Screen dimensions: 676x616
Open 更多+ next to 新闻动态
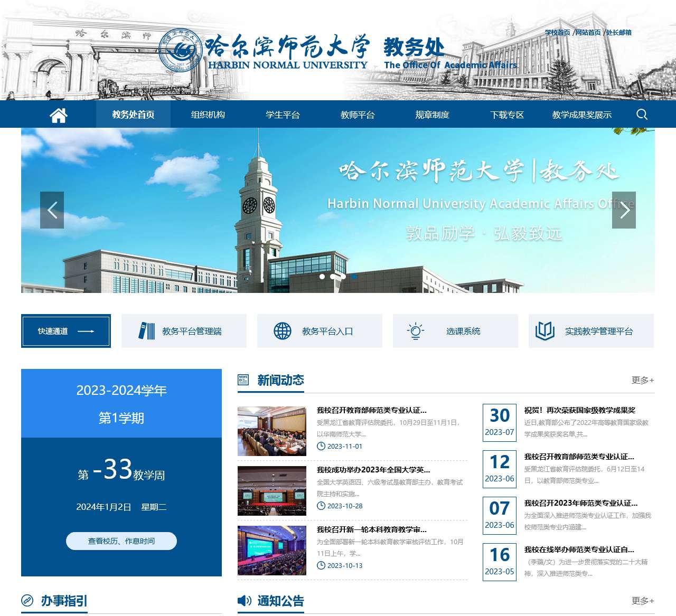pyautogui.click(x=642, y=379)
